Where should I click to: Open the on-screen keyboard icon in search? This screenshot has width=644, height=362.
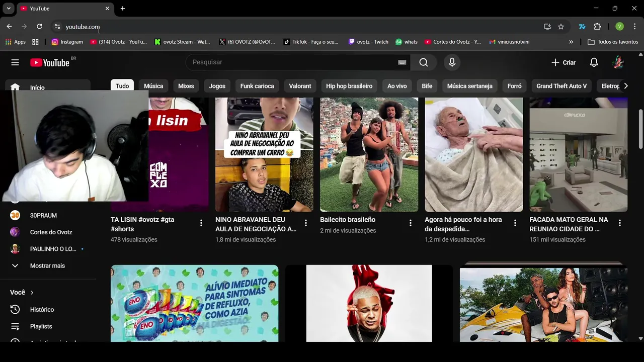(402, 62)
